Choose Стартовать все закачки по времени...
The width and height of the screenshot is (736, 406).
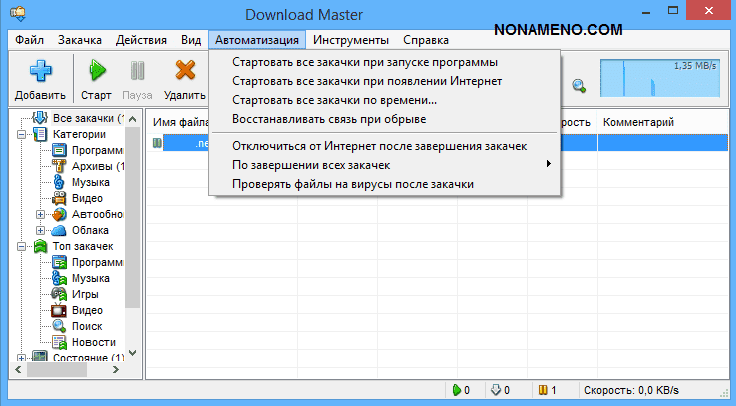[x=334, y=100]
